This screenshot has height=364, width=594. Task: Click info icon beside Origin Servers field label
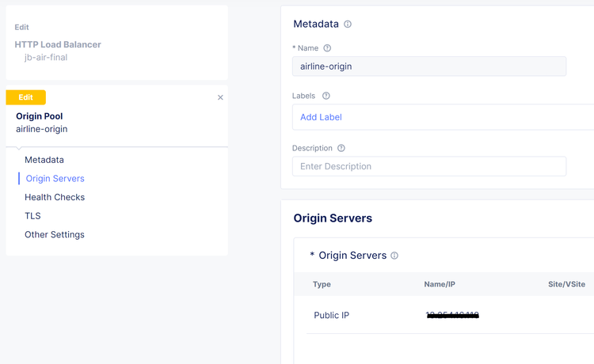pos(394,256)
